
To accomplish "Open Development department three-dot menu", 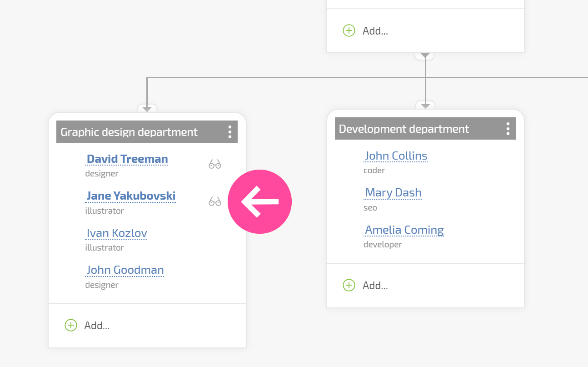I will point(508,129).
